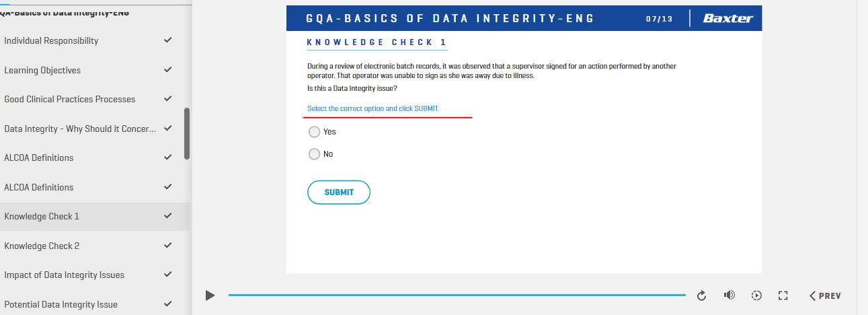Click the Baxter logo in the header
This screenshot has width=868, height=315.
click(728, 18)
